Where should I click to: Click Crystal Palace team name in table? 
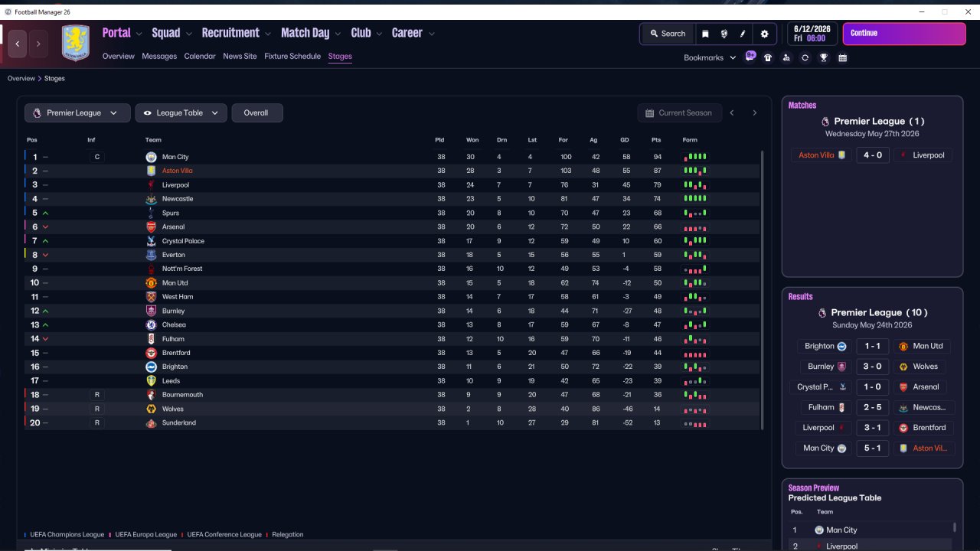tap(183, 241)
